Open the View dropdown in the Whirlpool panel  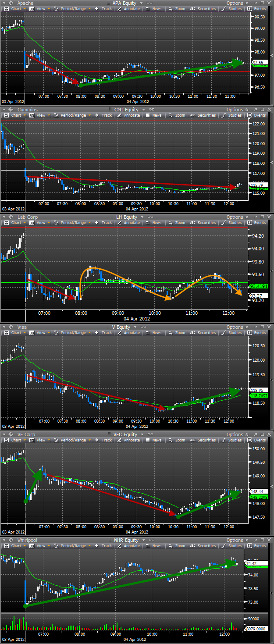[x=39, y=546]
